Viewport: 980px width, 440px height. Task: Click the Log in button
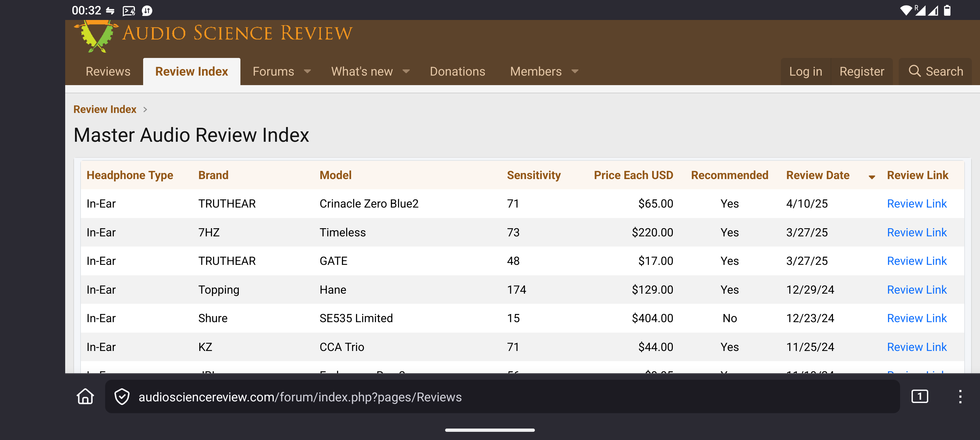[x=805, y=71]
